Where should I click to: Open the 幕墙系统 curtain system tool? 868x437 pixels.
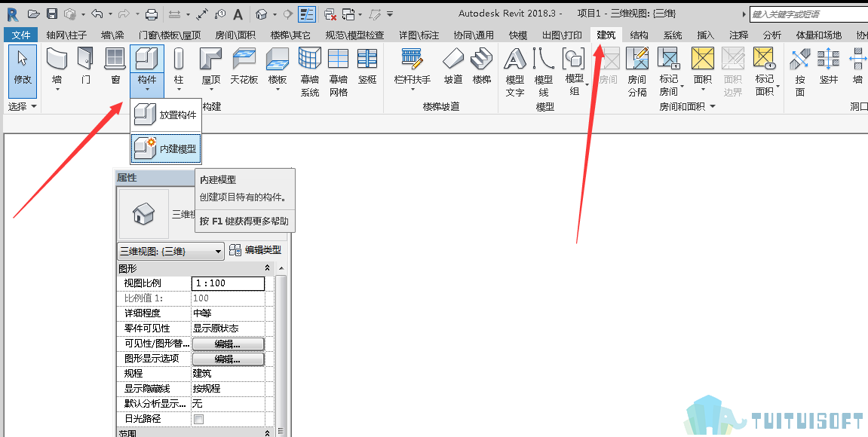pyautogui.click(x=309, y=72)
